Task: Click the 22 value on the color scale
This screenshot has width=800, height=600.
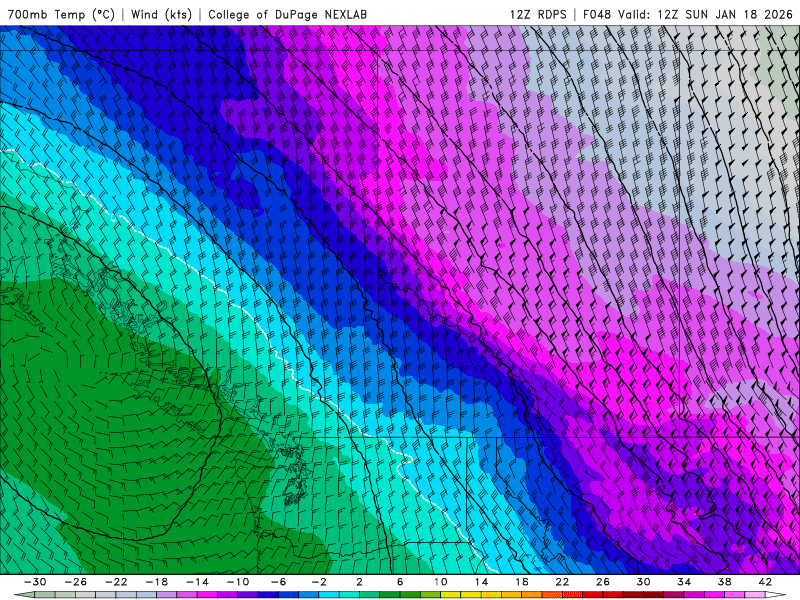Action: (x=562, y=582)
